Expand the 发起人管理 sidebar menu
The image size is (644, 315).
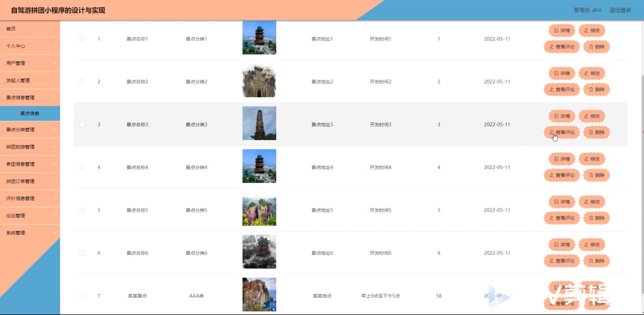click(x=30, y=80)
